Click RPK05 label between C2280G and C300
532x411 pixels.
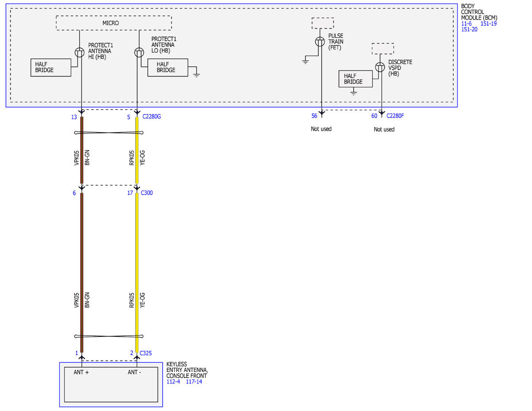(132, 157)
